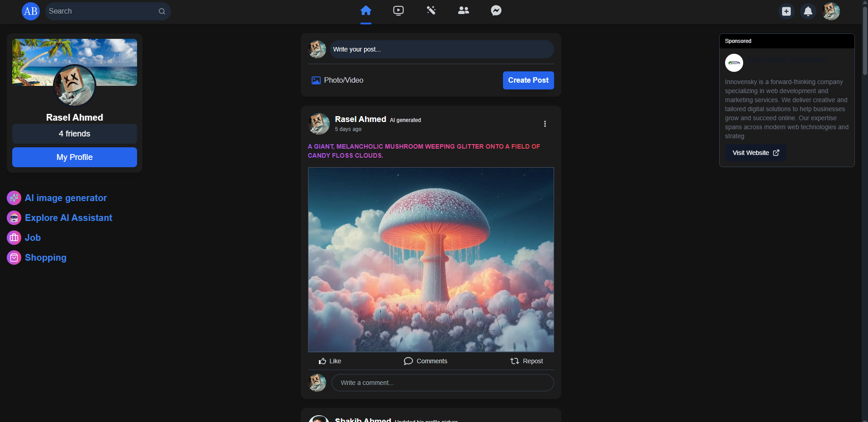
Task: Open your profile avatar in top bar
Action: 831,11
